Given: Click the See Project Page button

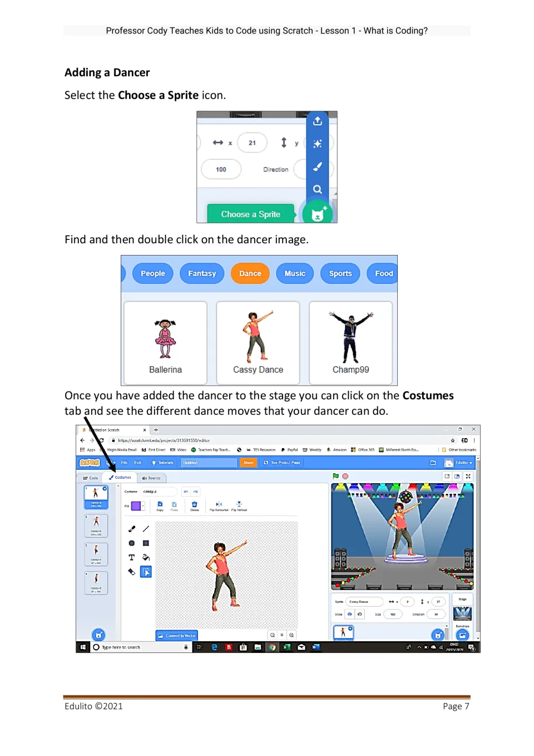Looking at the screenshot, I should [x=282, y=463].
